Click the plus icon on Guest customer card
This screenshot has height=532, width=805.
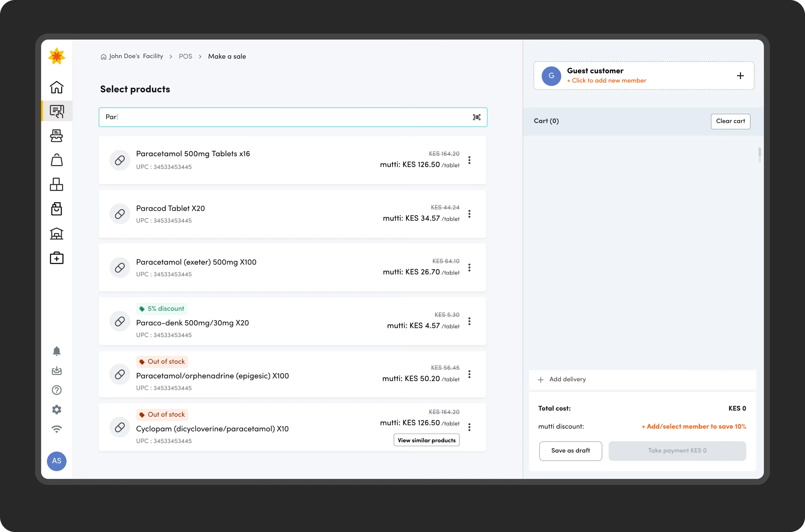[741, 76]
